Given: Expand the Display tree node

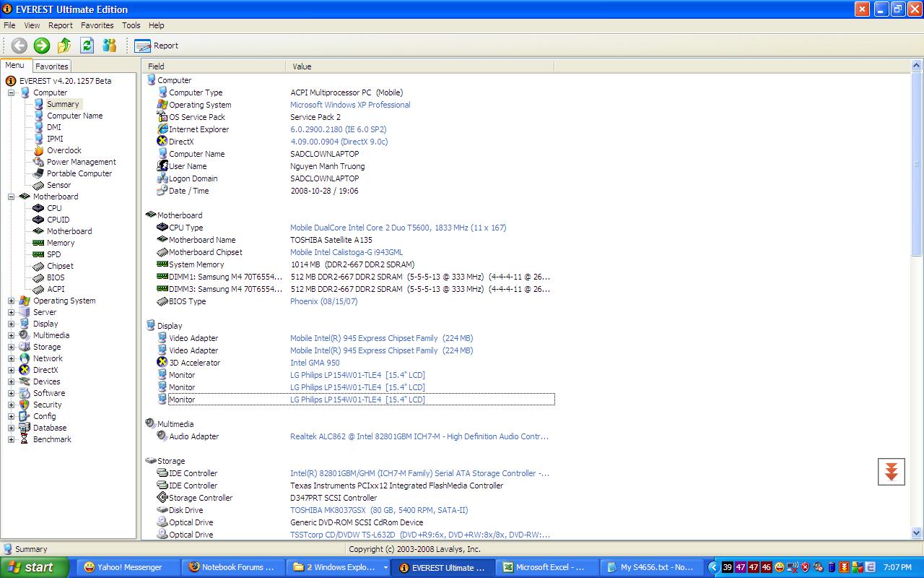Looking at the screenshot, I should (12, 324).
